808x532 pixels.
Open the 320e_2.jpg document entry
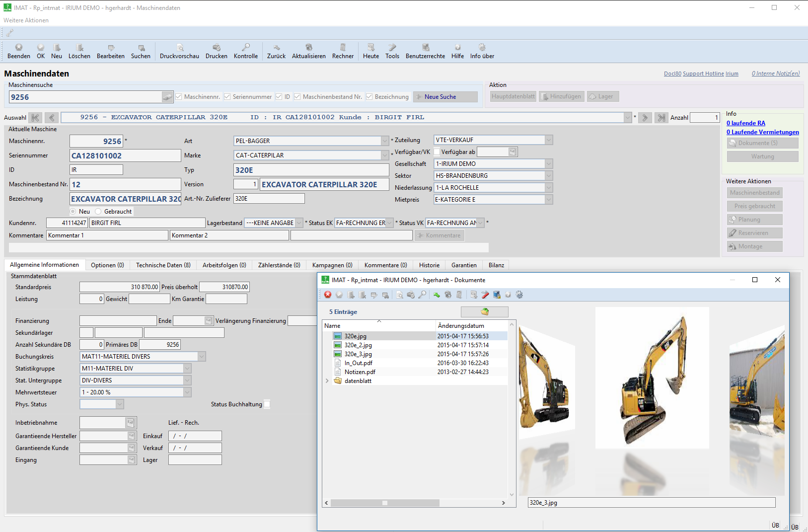click(x=359, y=345)
